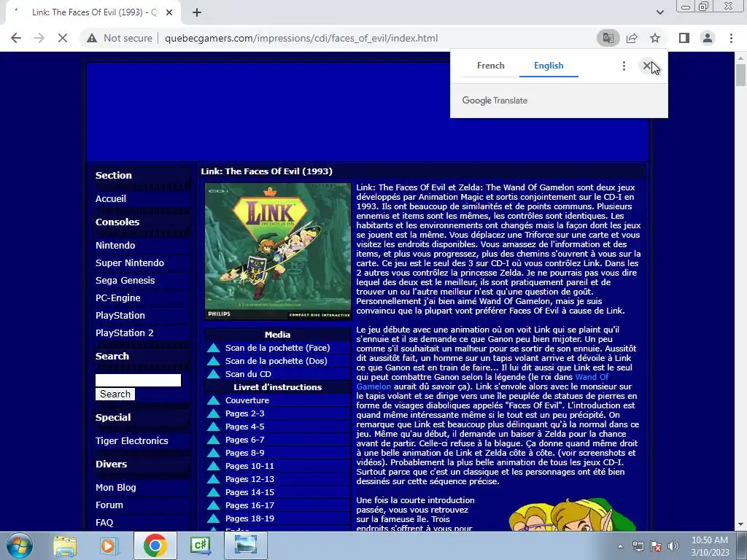Open the PlayStation section link

pyautogui.click(x=120, y=315)
